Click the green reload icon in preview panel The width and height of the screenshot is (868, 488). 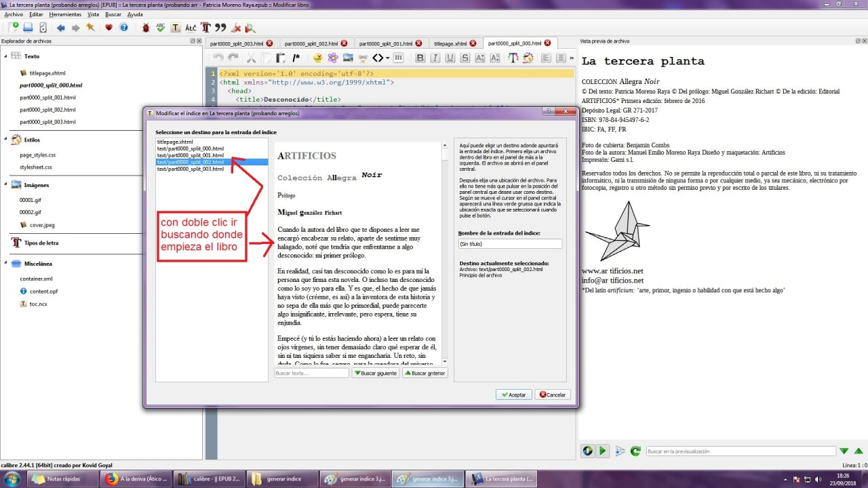pyautogui.click(x=635, y=451)
